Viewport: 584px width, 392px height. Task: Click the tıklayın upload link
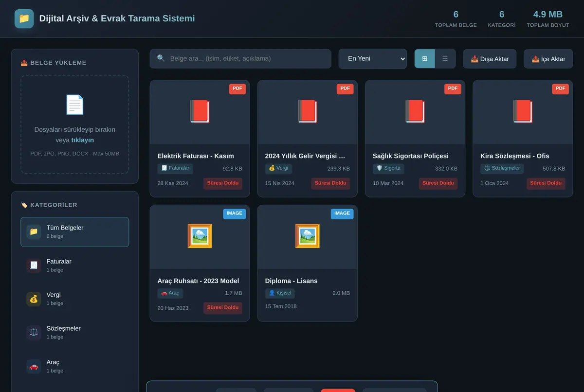coord(83,140)
